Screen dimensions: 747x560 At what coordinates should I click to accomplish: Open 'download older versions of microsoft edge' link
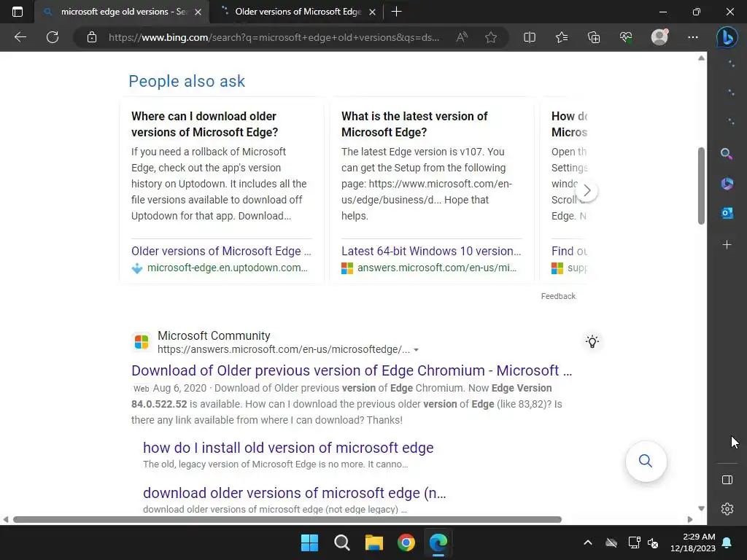(295, 493)
